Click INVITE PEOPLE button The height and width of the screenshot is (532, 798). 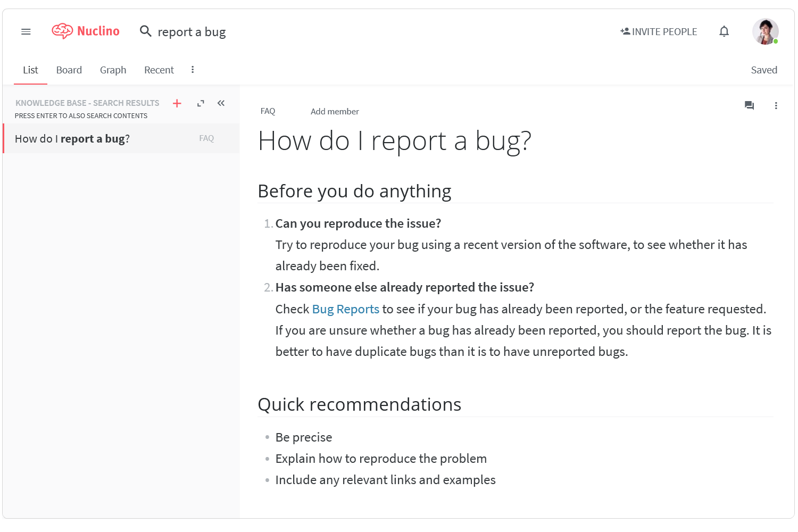click(x=659, y=32)
